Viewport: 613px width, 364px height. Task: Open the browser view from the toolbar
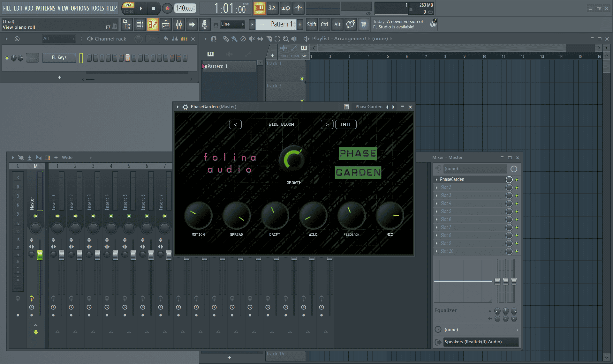pyautogui.click(x=127, y=24)
